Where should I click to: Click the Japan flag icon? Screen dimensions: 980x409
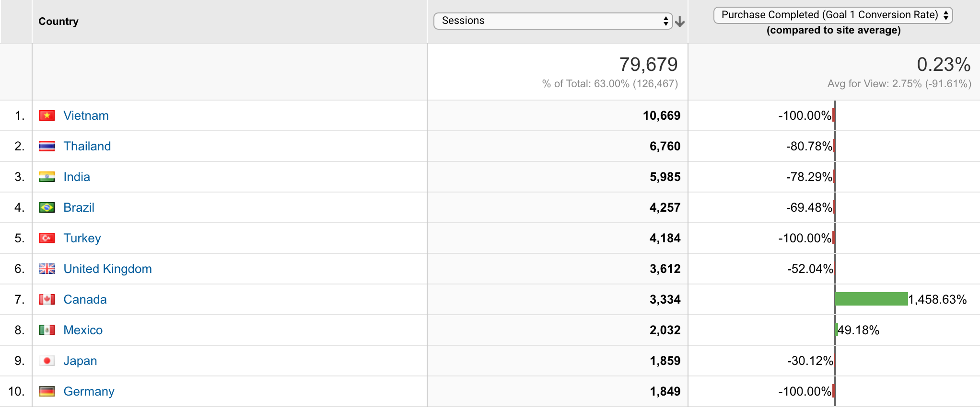click(x=47, y=361)
